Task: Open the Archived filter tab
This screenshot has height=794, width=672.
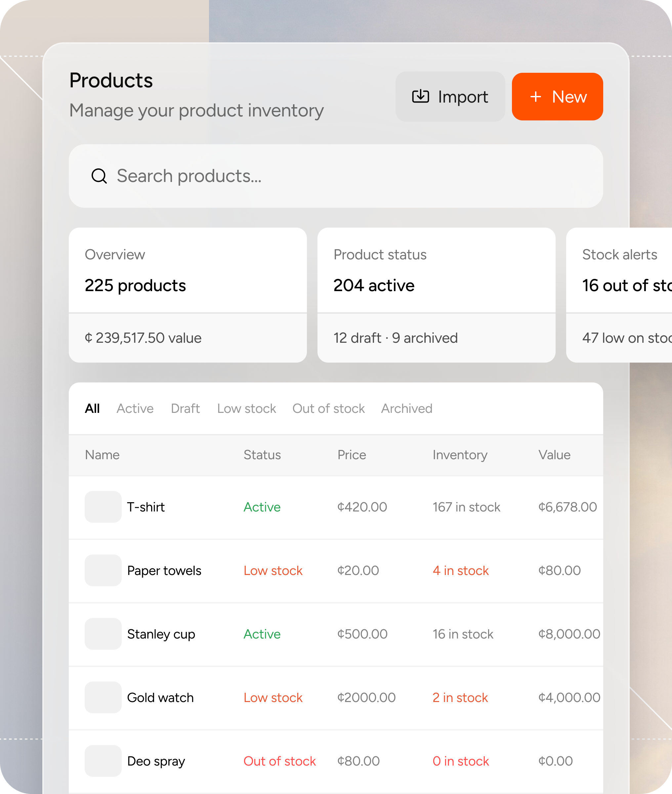Action: click(x=406, y=409)
